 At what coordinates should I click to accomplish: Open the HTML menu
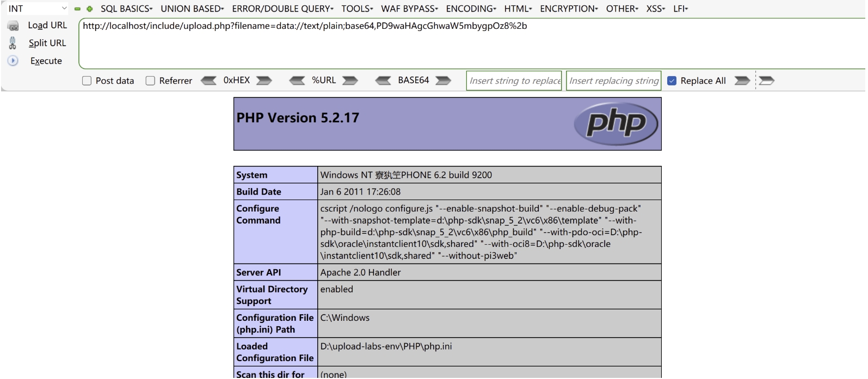(518, 9)
